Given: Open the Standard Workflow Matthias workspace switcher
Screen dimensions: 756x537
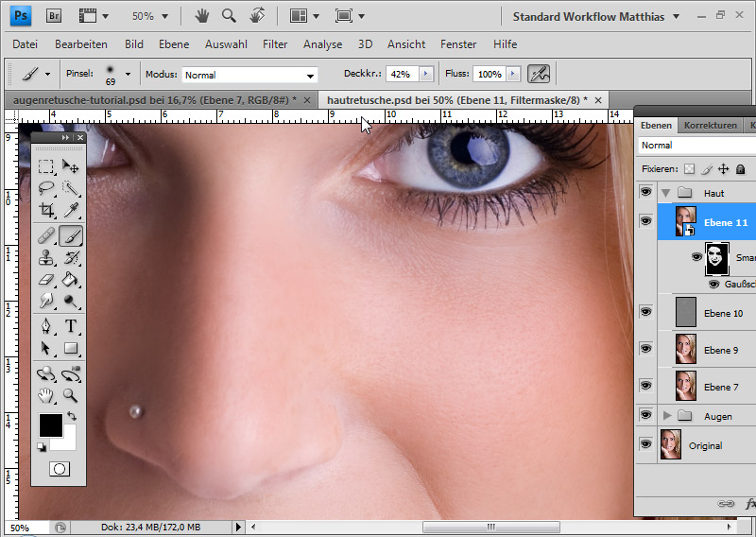Looking at the screenshot, I should tap(597, 16).
